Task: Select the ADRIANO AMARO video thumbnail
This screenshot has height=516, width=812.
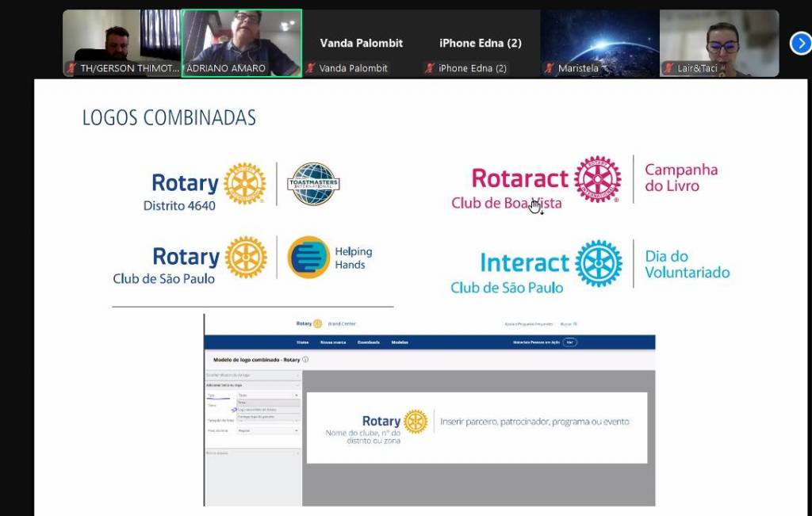Action: (242, 43)
